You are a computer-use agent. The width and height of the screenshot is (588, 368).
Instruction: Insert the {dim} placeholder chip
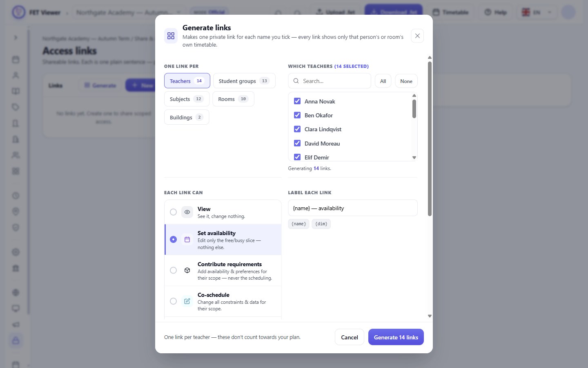coord(321,224)
